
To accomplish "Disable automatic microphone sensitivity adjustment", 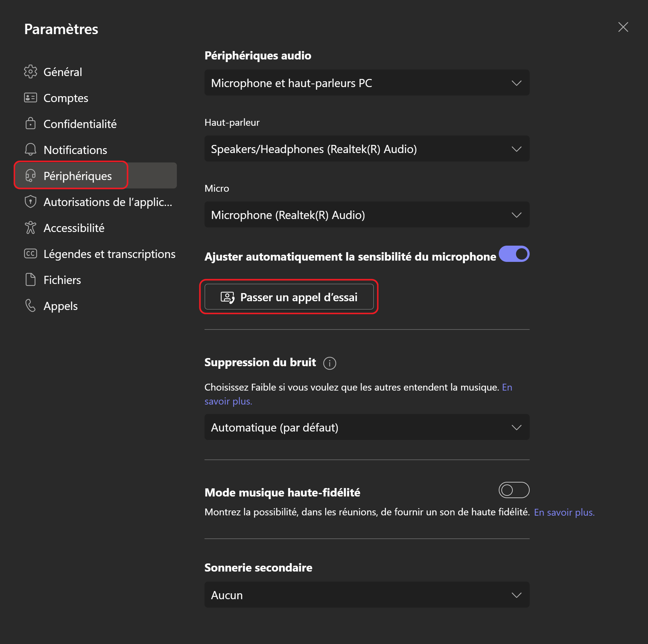I will click(x=513, y=254).
